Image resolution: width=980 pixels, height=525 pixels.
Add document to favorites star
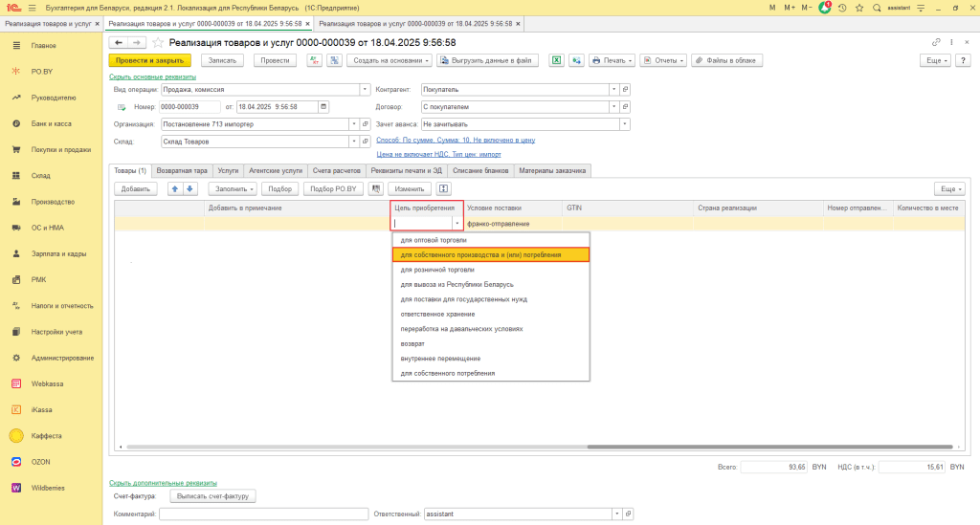coord(158,42)
